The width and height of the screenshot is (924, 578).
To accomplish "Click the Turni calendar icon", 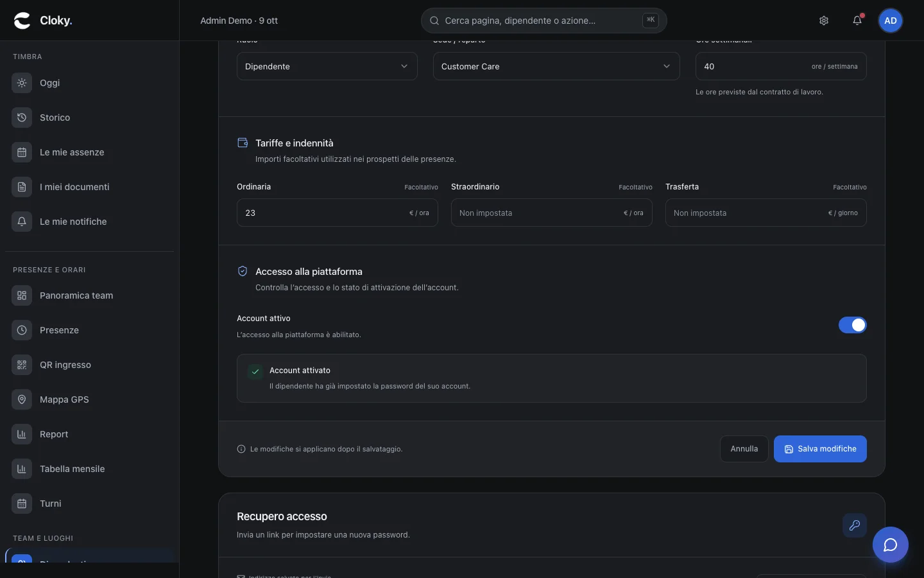I will click(22, 504).
